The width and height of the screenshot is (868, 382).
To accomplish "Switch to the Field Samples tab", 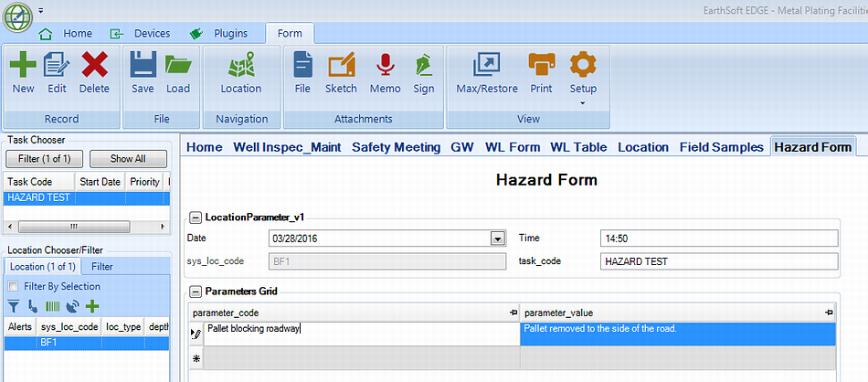I will (721, 147).
